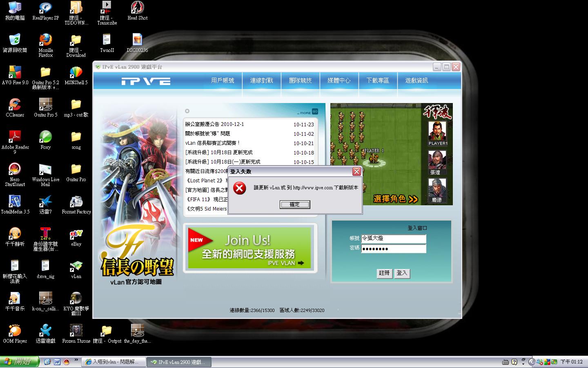This screenshot has width=588, height=368.
Task: Open the 下載專區 menu tab
Action: [378, 81]
